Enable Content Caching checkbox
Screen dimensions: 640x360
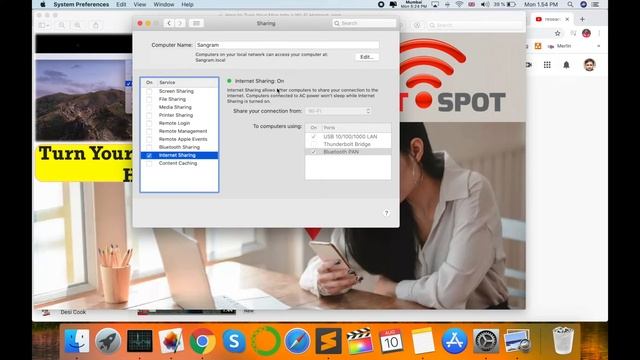149,163
